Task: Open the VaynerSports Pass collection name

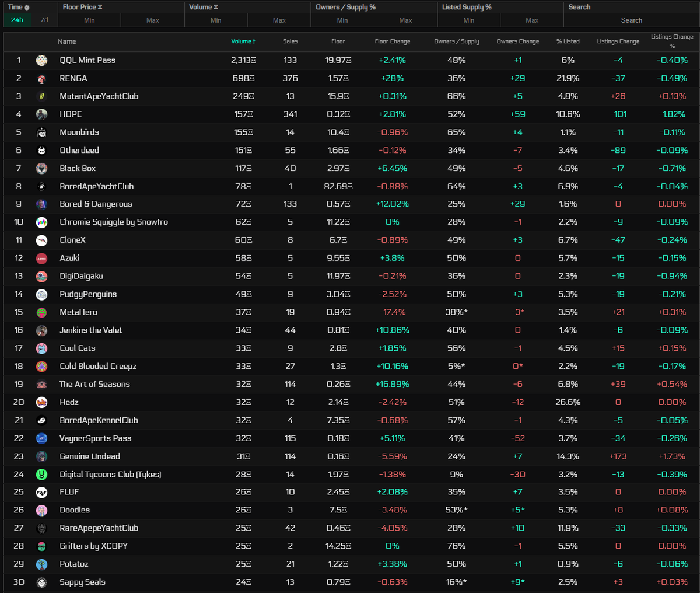Action: coord(96,438)
